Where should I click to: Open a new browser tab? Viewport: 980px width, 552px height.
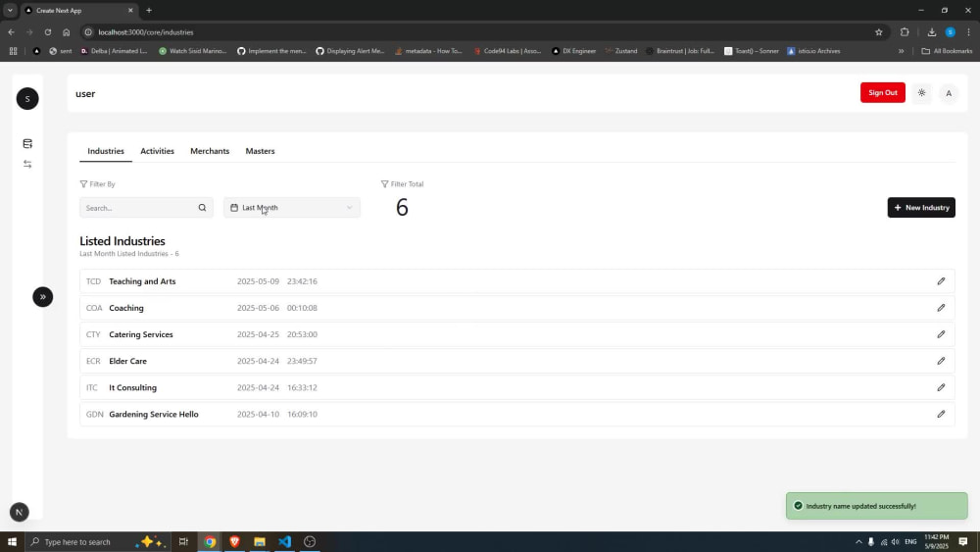(x=149, y=10)
